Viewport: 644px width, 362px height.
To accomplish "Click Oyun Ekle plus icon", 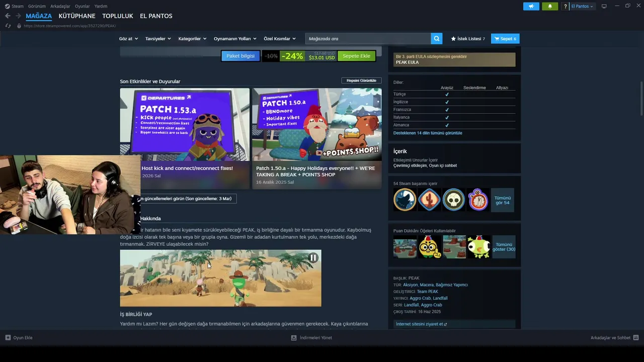I will pyautogui.click(x=8, y=338).
